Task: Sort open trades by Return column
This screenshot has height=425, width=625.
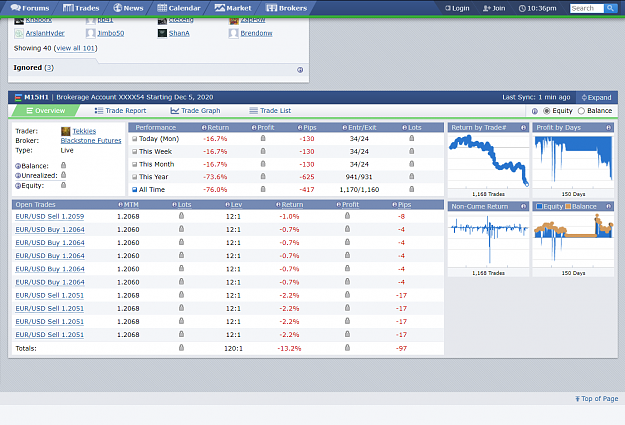Action: [292, 205]
